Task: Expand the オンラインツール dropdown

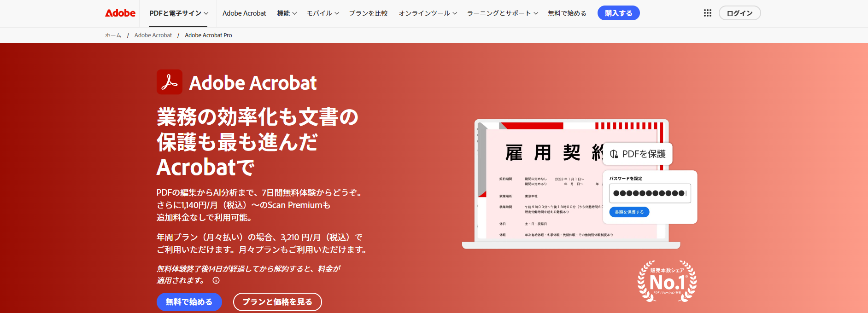Action: tap(428, 13)
